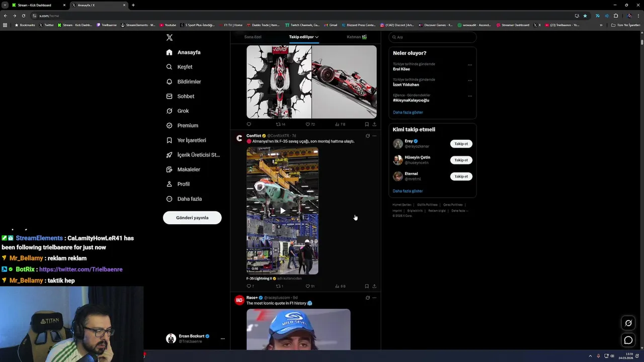
Task: Open Grok icon on Conflict post
Action: coord(367,136)
